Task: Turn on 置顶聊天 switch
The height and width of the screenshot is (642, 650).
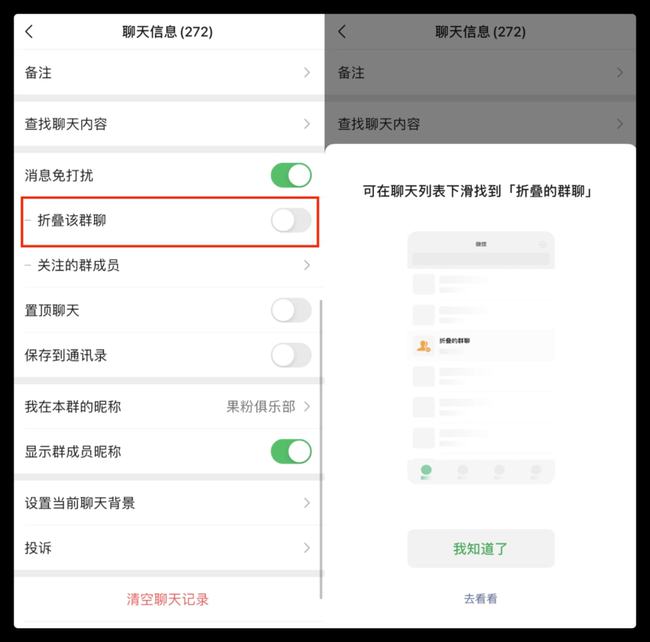Action: [x=291, y=310]
